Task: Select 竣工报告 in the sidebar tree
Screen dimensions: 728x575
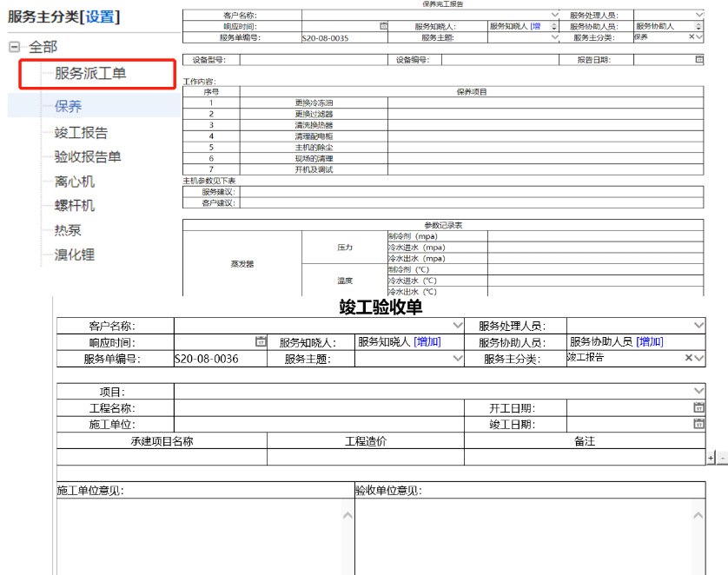Action: 81,133
